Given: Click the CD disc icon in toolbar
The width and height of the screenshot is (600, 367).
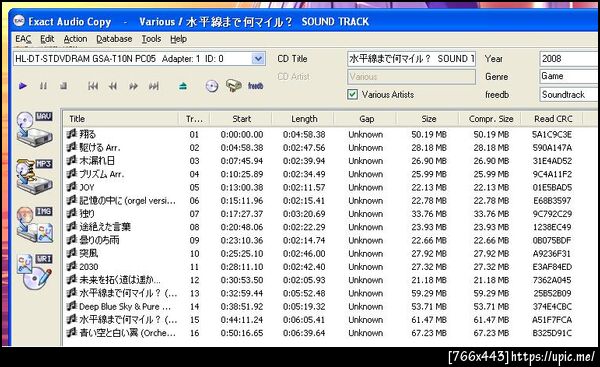Looking at the screenshot, I should coord(212,86).
